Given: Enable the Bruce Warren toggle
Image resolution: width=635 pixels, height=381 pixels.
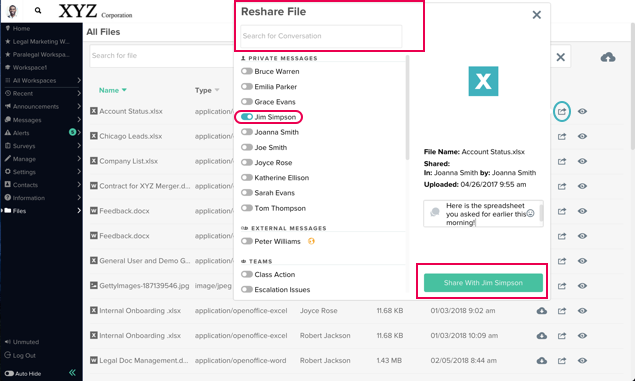Looking at the screenshot, I should coord(247,71).
